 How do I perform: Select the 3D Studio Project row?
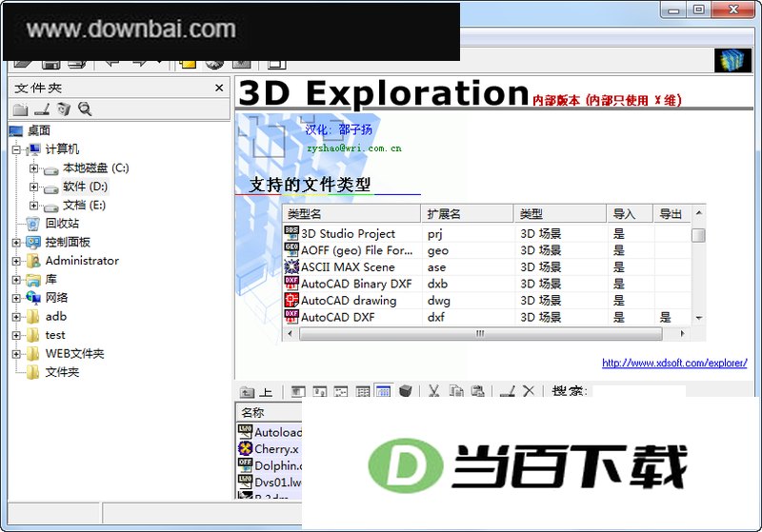point(487,234)
